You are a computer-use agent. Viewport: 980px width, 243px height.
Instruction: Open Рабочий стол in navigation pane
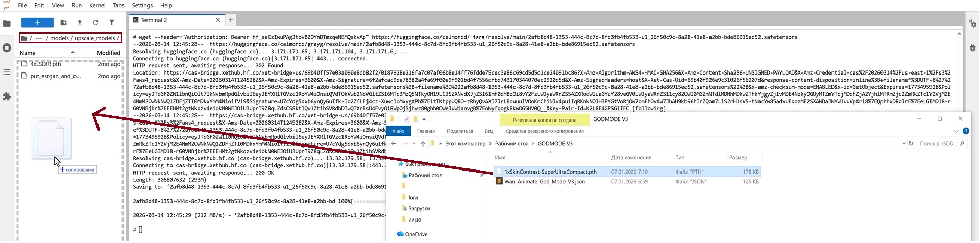(x=425, y=175)
